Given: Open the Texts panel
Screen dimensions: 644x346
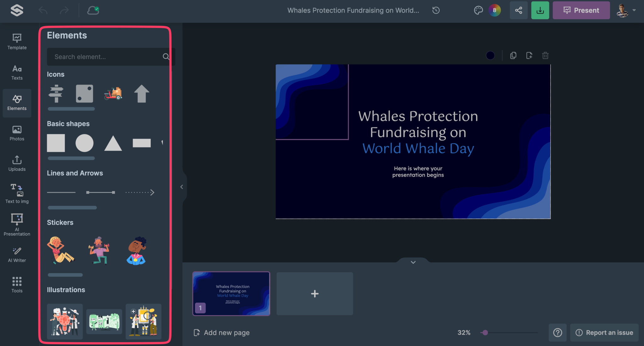Looking at the screenshot, I should click(17, 72).
